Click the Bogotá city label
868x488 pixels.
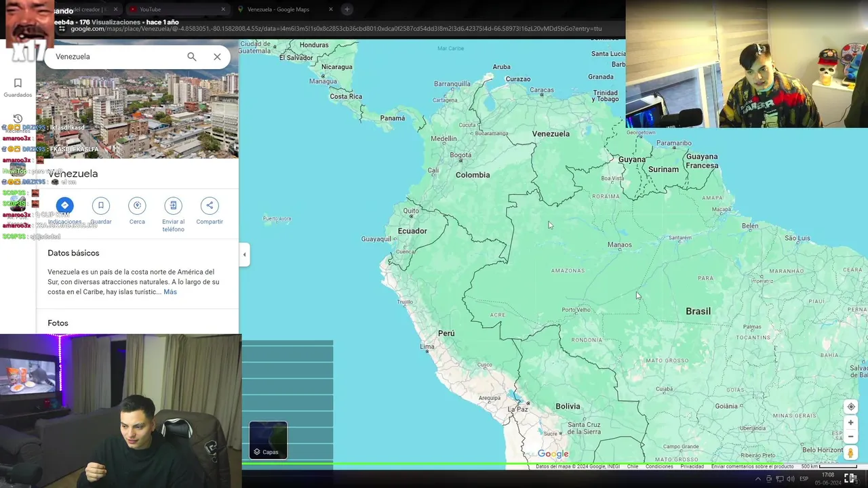click(460, 155)
